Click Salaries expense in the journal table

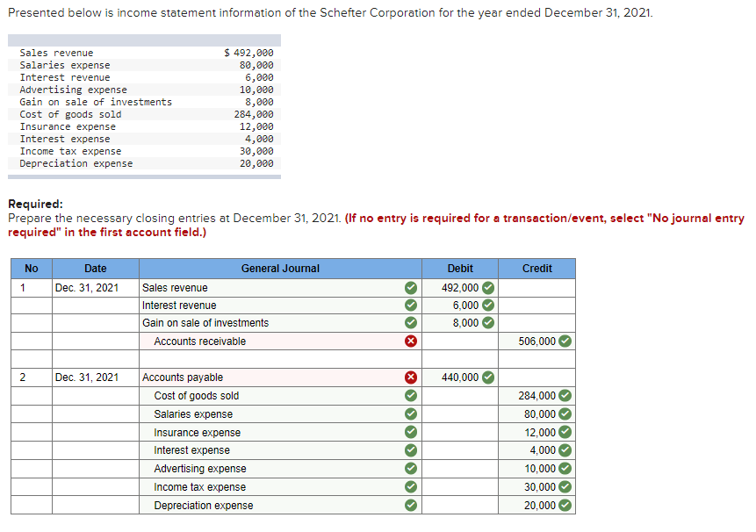193,414
